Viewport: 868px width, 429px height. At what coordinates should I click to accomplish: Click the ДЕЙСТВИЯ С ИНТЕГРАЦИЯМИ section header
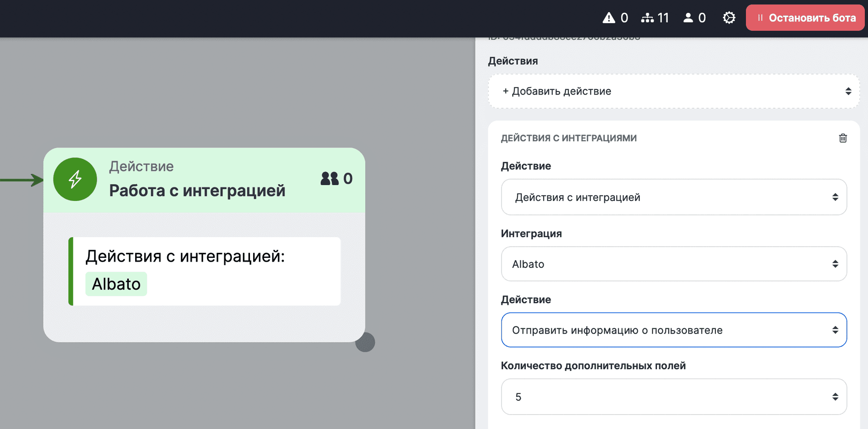click(x=569, y=138)
